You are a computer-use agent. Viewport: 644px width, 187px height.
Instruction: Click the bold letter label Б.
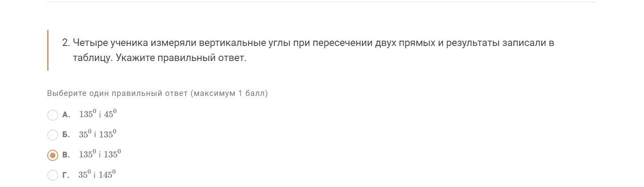tap(66, 135)
